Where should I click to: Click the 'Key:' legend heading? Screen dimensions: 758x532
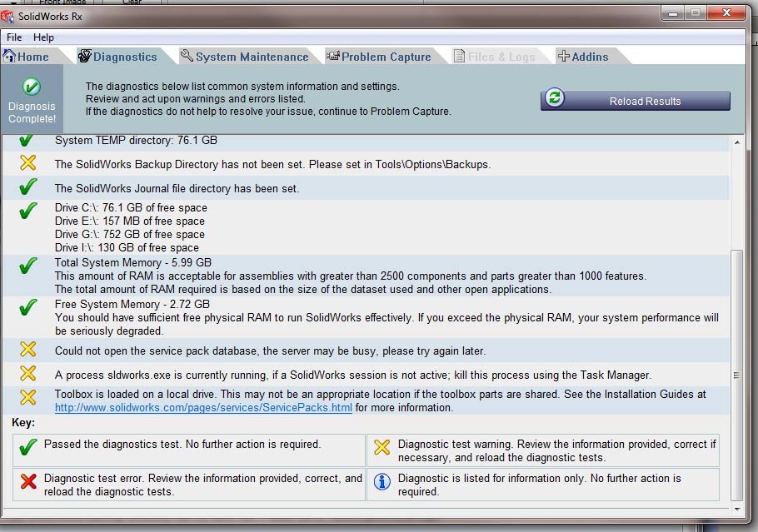23,422
